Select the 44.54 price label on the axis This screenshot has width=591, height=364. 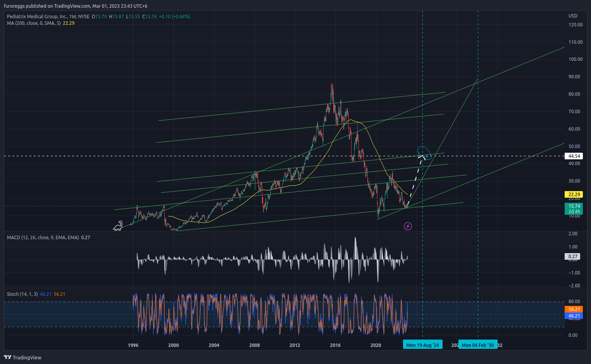click(x=574, y=156)
